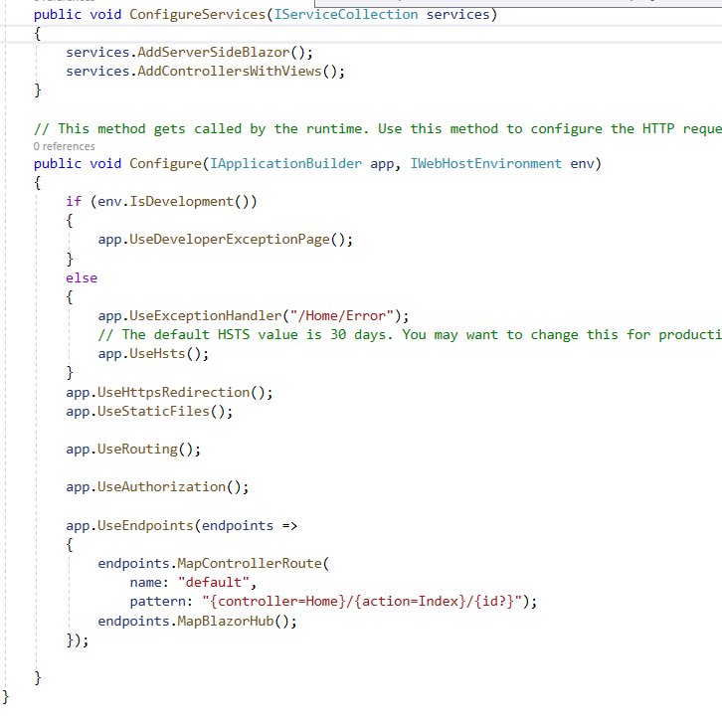
Task: Select the "default" route name string
Action: [214, 582]
